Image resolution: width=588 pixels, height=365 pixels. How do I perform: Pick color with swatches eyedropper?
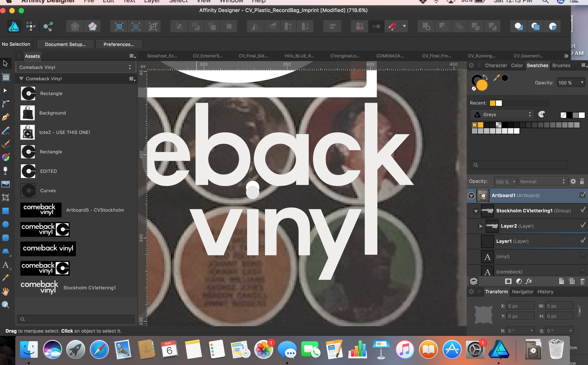(497, 78)
